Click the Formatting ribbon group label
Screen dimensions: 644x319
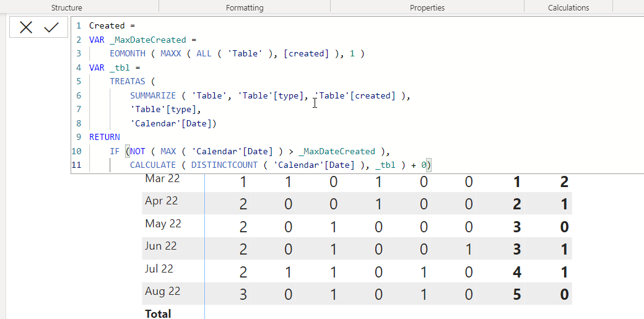pos(245,8)
